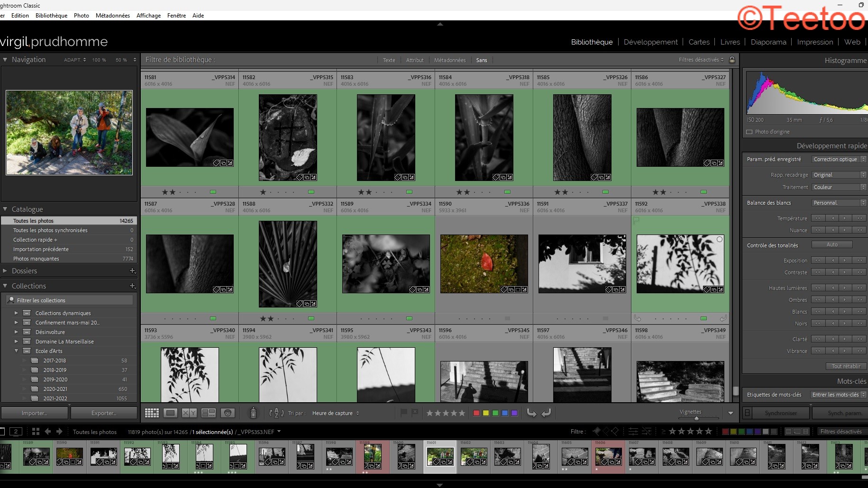The image size is (868, 488).
Task: Open the survey view mode
Action: pos(209,413)
